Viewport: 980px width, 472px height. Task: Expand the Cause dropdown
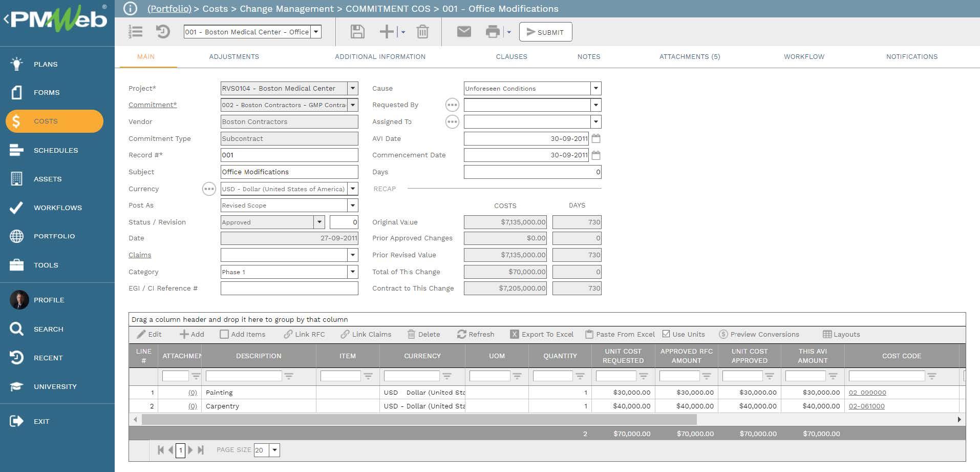tap(596, 88)
